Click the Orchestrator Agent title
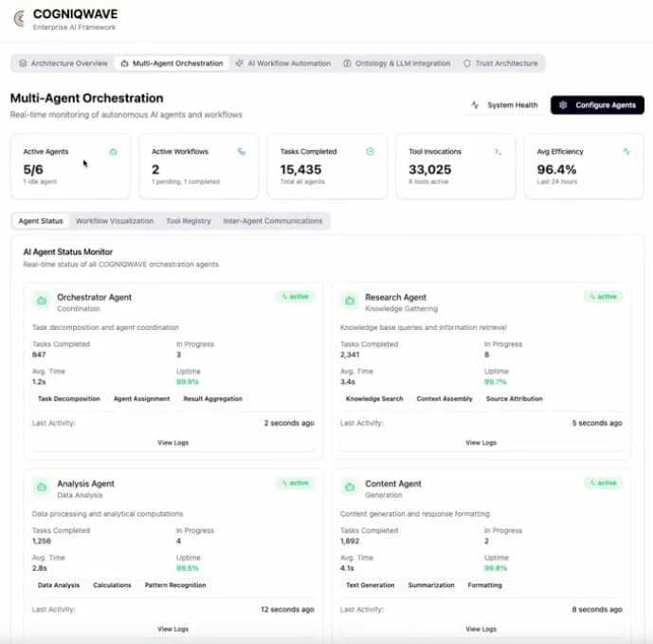Image resolution: width=653 pixels, height=644 pixels. pos(94,297)
